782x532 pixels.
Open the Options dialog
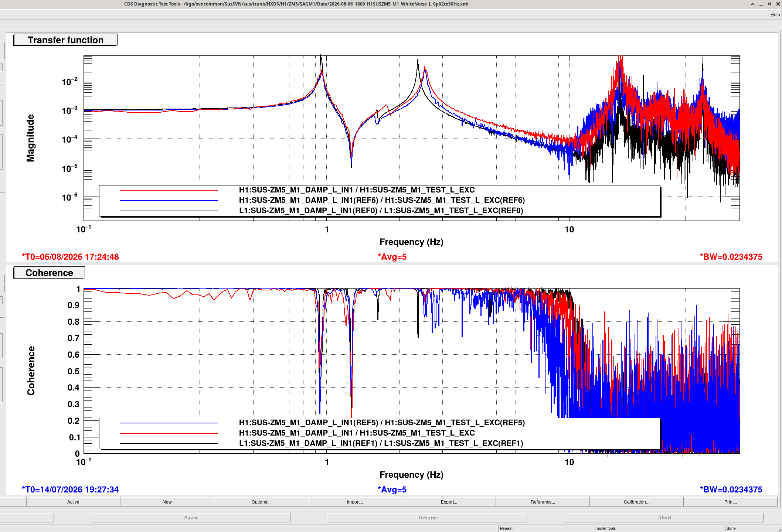(x=261, y=502)
